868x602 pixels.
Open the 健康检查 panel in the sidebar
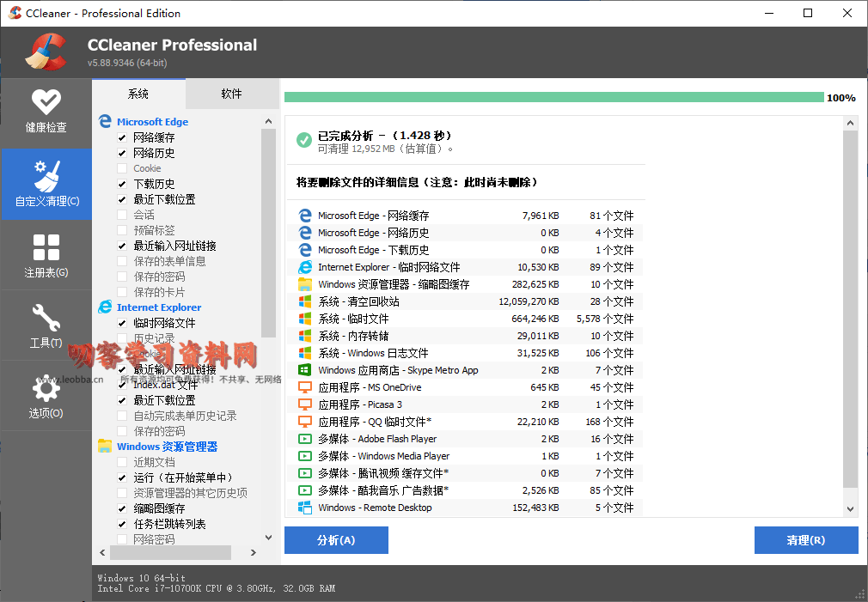46,112
